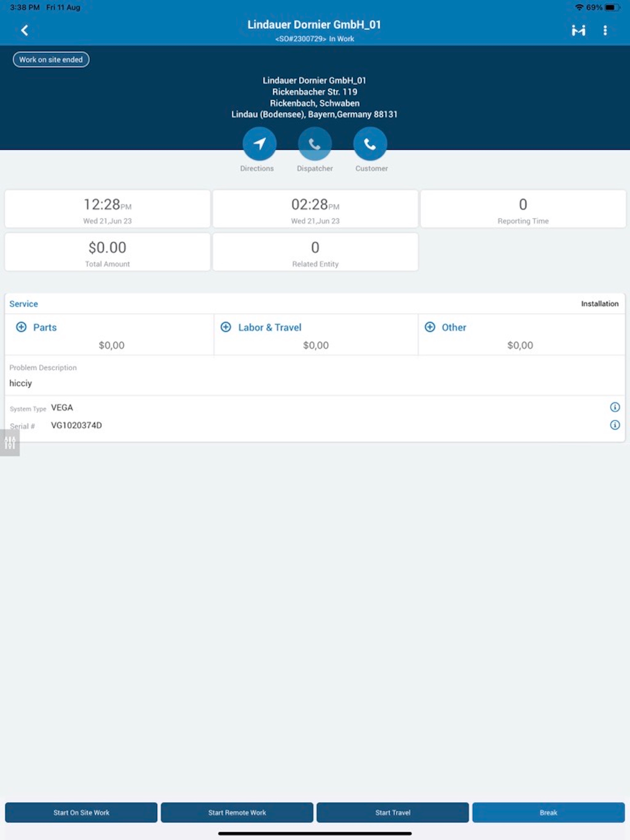This screenshot has height=840, width=630.
Task: Tap the iPad home indicator bar
Action: point(315,834)
